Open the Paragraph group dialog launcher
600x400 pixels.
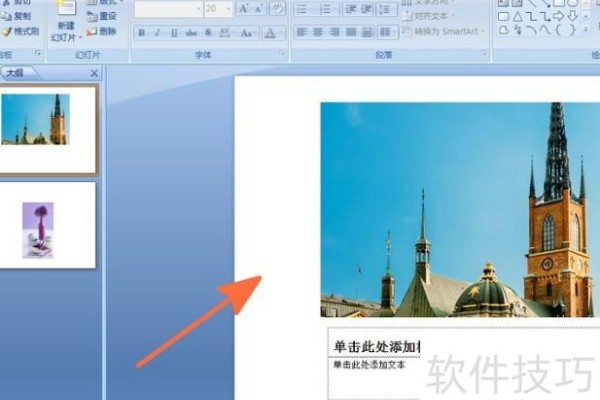point(484,54)
